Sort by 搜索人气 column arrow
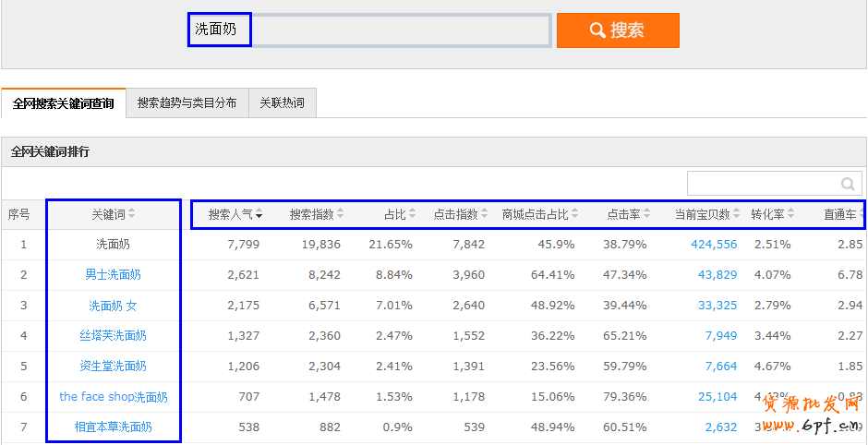The width and height of the screenshot is (868, 445). 259,215
